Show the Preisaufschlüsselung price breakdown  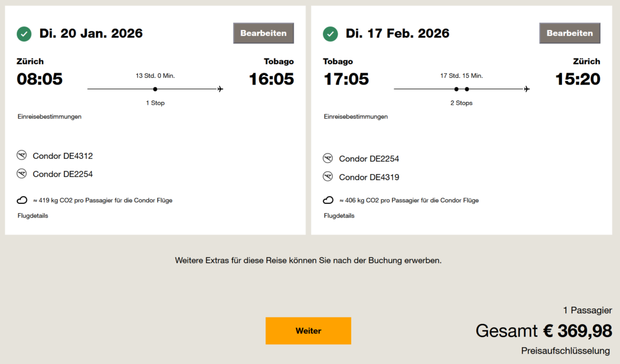(565, 350)
